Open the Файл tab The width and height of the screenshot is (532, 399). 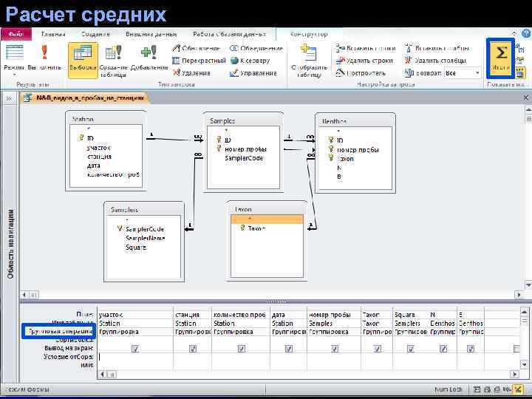pyautogui.click(x=16, y=34)
